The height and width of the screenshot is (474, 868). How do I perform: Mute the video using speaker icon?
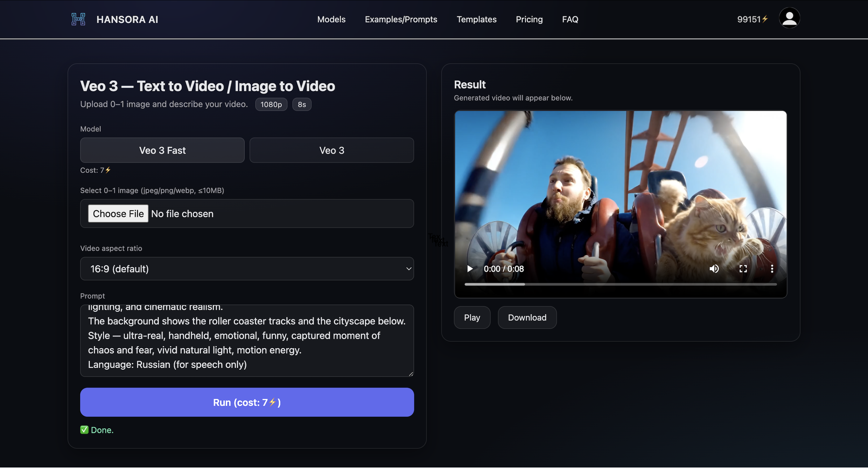click(x=714, y=268)
